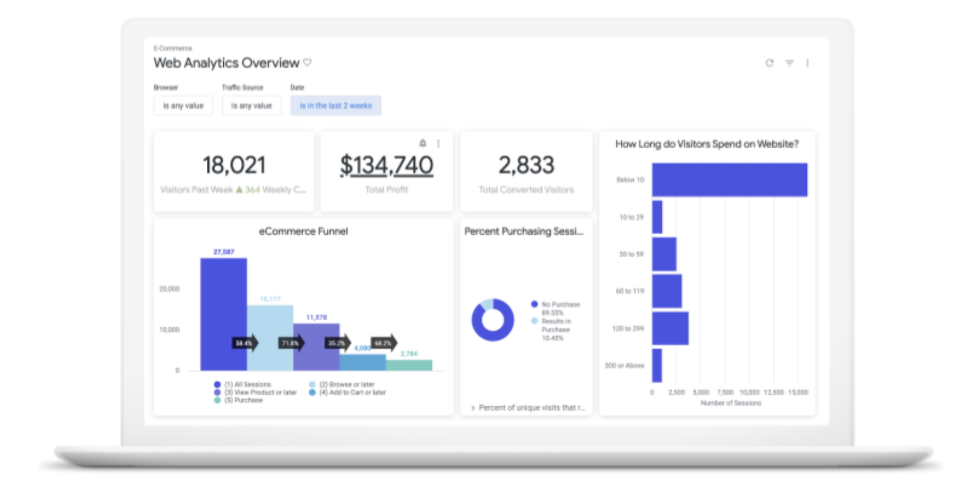
Task: Click the $134,740 Total Profit link
Action: [387, 165]
